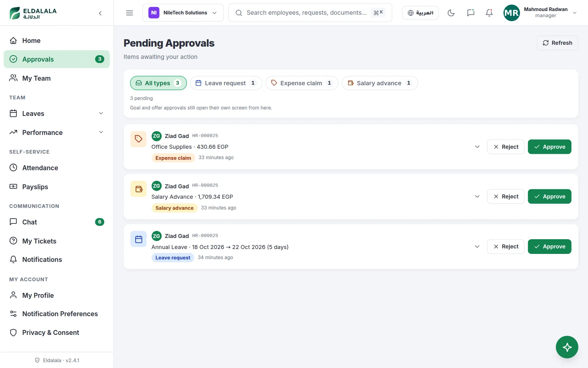Reject the Salary Advance request
The image size is (588, 368).
(506, 197)
